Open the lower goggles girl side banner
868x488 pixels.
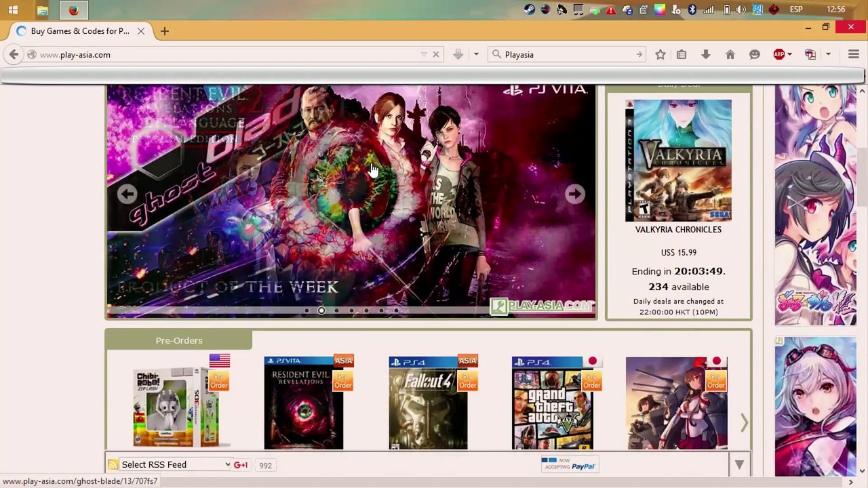coord(816,406)
